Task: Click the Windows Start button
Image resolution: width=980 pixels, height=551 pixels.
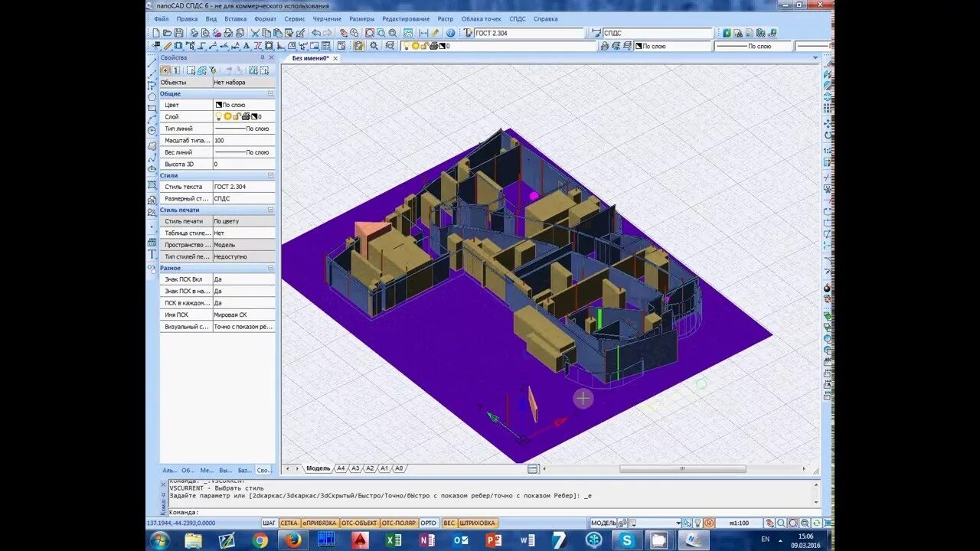Action: pos(160,540)
